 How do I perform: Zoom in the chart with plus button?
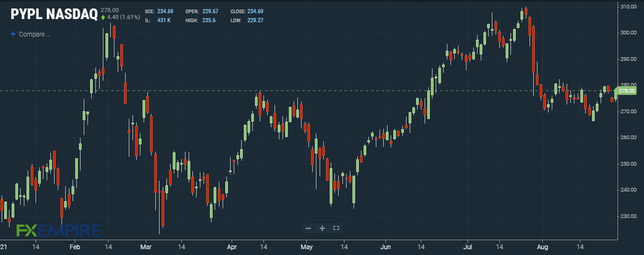[x=322, y=228]
